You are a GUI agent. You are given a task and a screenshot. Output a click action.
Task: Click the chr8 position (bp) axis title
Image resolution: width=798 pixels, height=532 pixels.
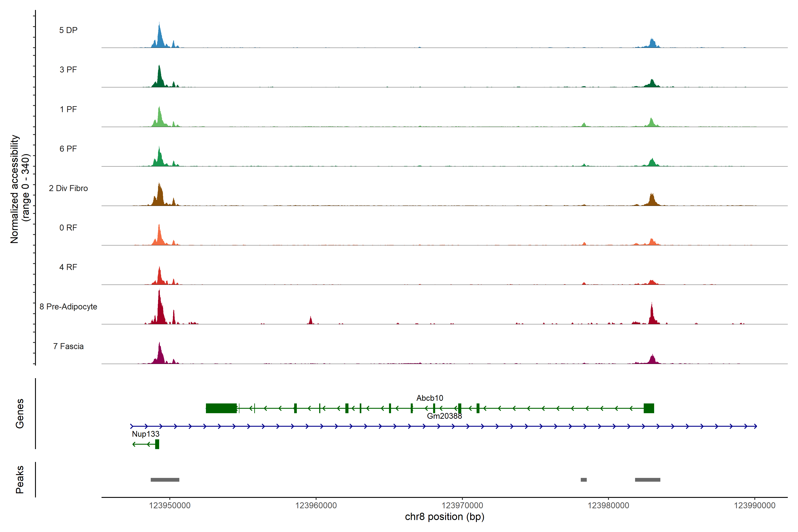click(444, 517)
